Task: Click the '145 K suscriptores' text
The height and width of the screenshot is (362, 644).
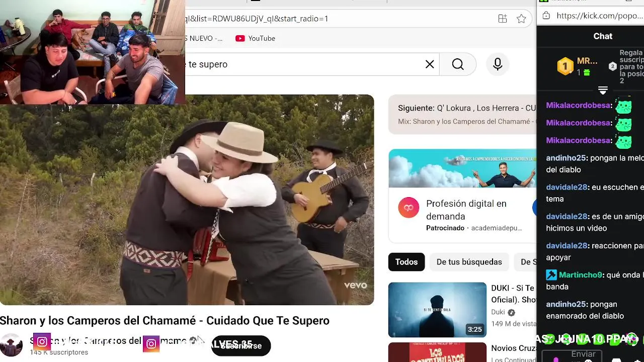Action: click(59, 352)
